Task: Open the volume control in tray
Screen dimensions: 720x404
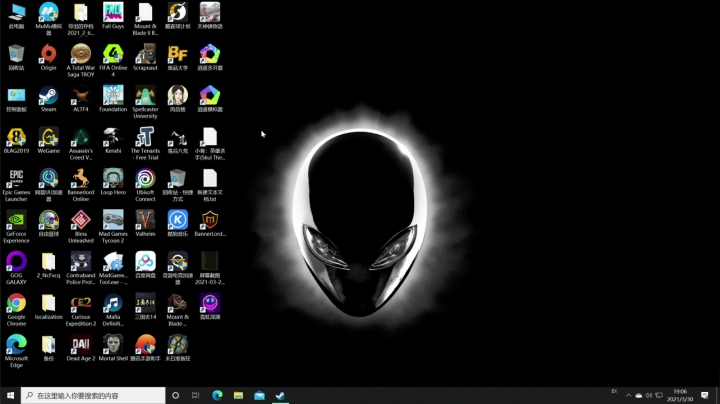Action: (648, 395)
